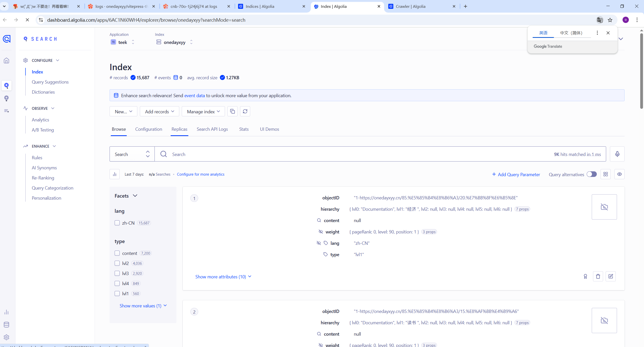This screenshot has width=644, height=347.
Task: Open the Recommend lightbulb icon in left rail
Action: tap(7, 98)
